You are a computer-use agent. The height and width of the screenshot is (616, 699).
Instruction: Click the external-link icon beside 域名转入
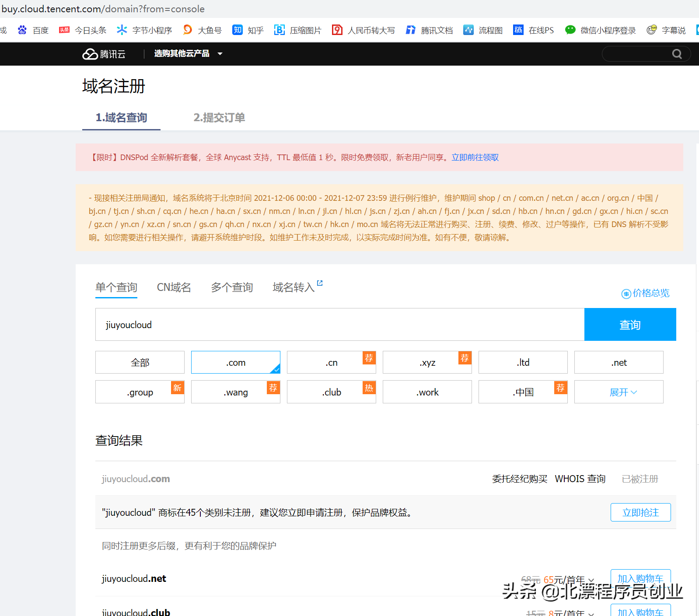pos(320,283)
